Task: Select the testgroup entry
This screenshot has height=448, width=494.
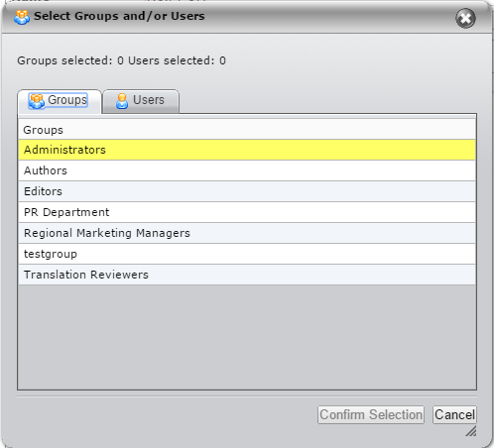Action: point(247,254)
